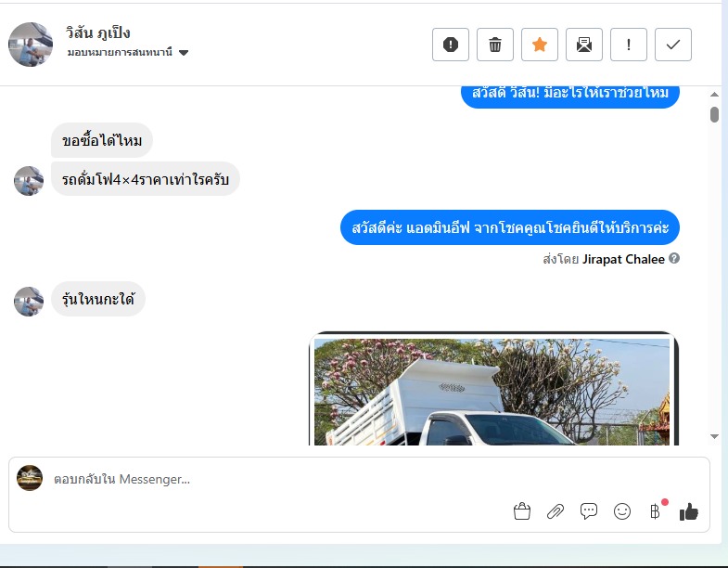Click the chat scrollbar thumb
Image resolution: width=728 pixels, height=568 pixels.
coord(714,114)
